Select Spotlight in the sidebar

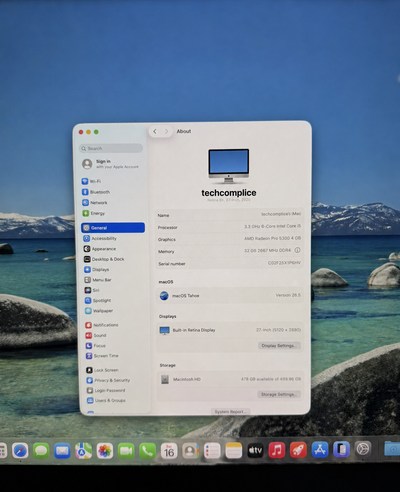[115, 300]
